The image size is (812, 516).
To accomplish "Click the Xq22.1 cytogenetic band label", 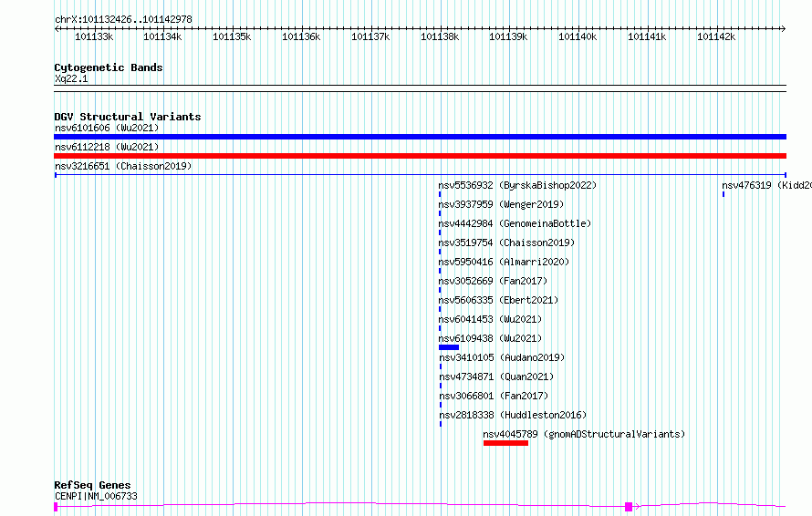I will coord(71,78).
